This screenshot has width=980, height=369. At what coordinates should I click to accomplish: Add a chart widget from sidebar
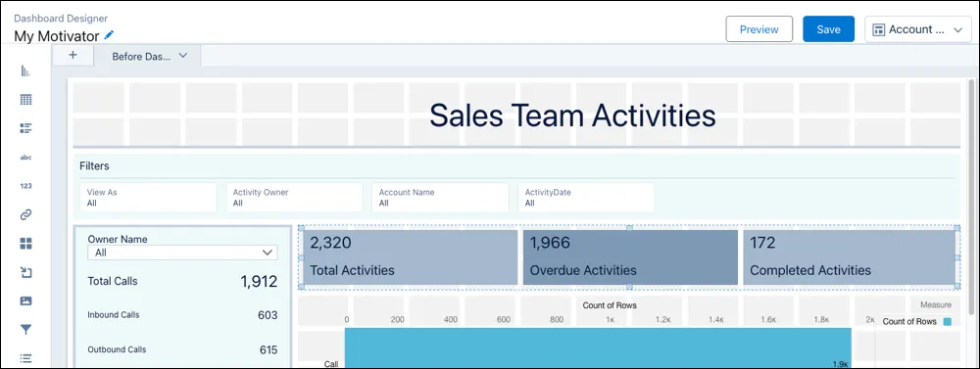(x=25, y=70)
